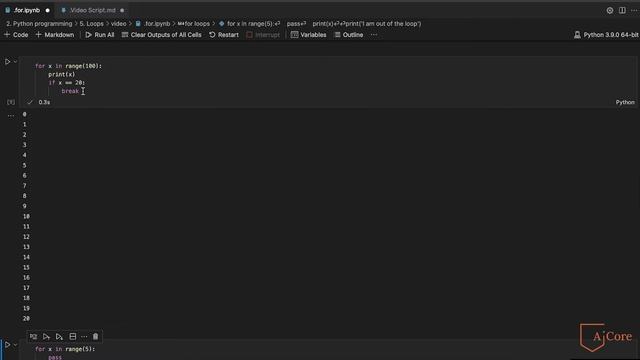Screen dimensions: 640x360
Task: Open the 'video' breadcrumb folder
Action: coord(119,24)
